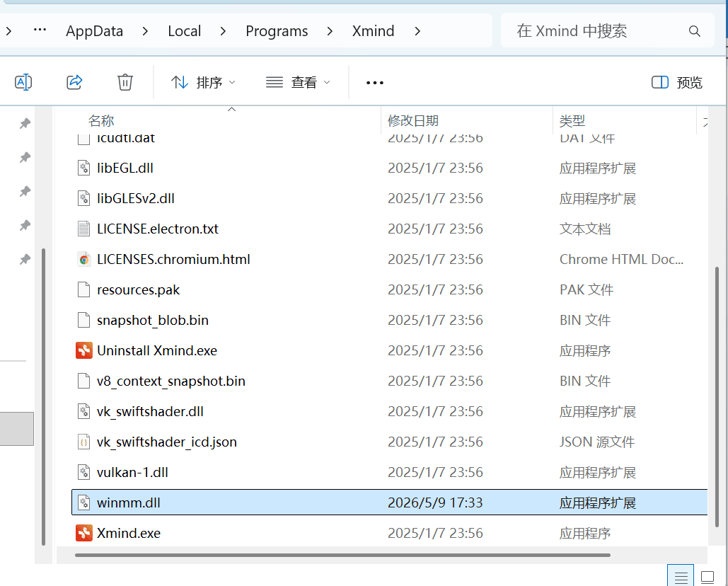Sort by the Name (名称) column header
This screenshot has width=728, height=586.
[101, 121]
